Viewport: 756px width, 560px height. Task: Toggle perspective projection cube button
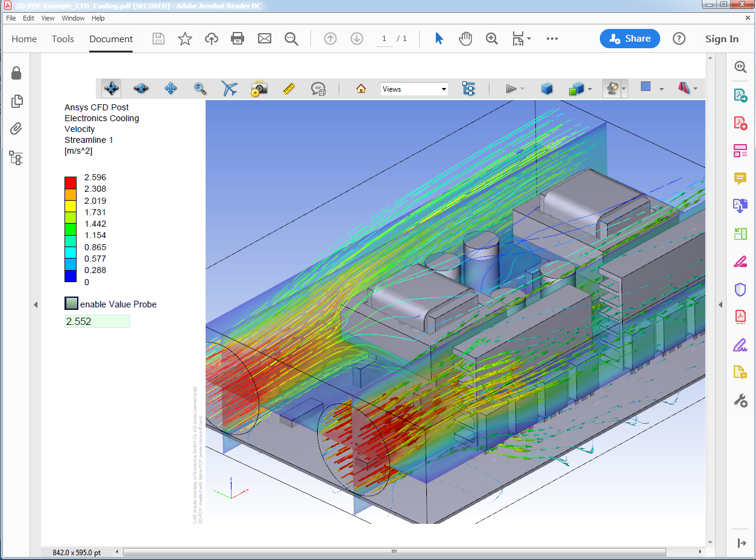pos(547,89)
